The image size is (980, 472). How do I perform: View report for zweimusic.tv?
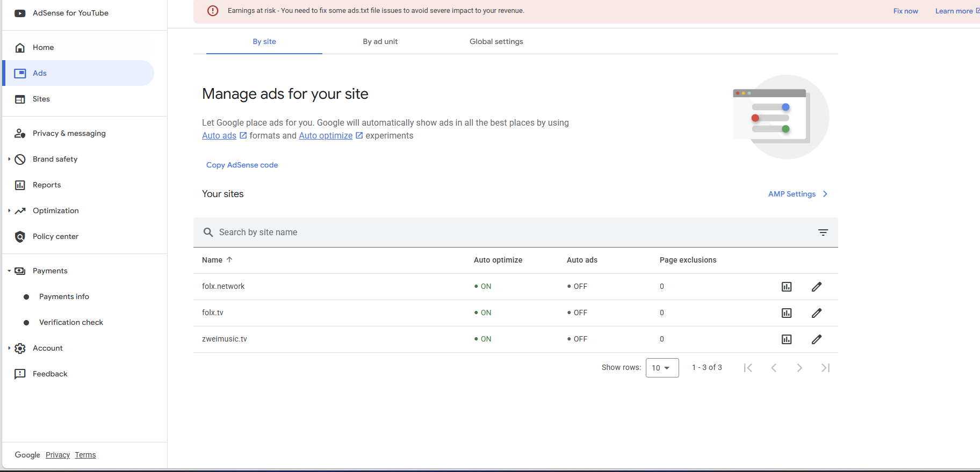(787, 339)
